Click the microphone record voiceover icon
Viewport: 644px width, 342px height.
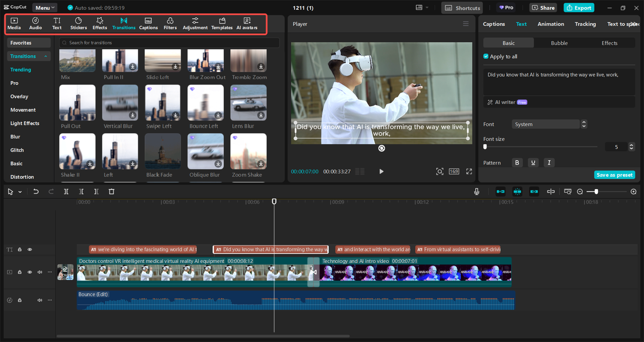[x=476, y=192]
